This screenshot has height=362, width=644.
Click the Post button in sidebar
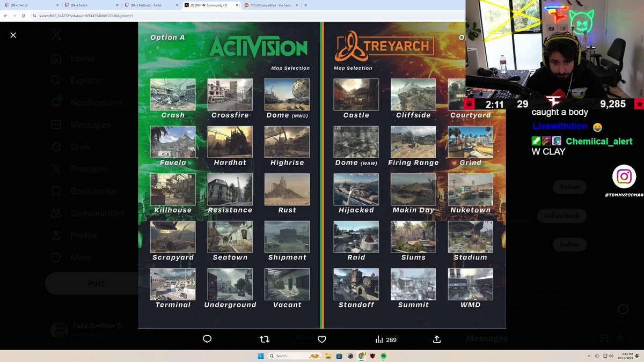point(91,283)
